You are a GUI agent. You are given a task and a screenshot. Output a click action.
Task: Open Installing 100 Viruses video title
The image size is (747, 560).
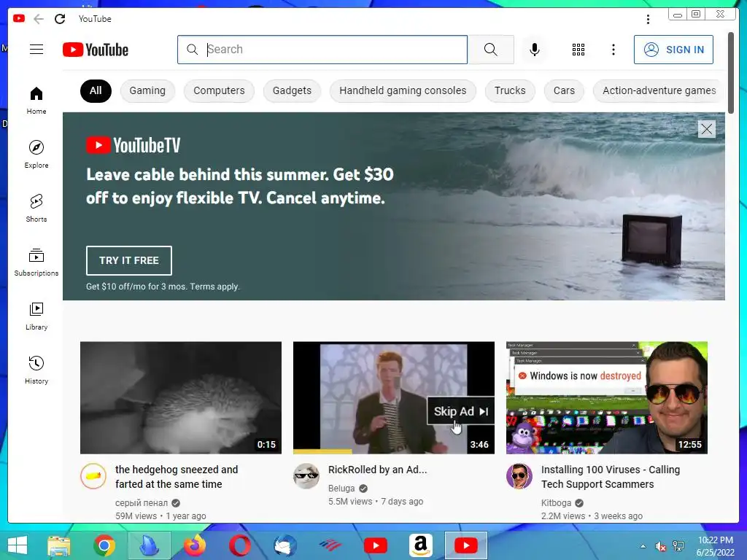tap(611, 477)
